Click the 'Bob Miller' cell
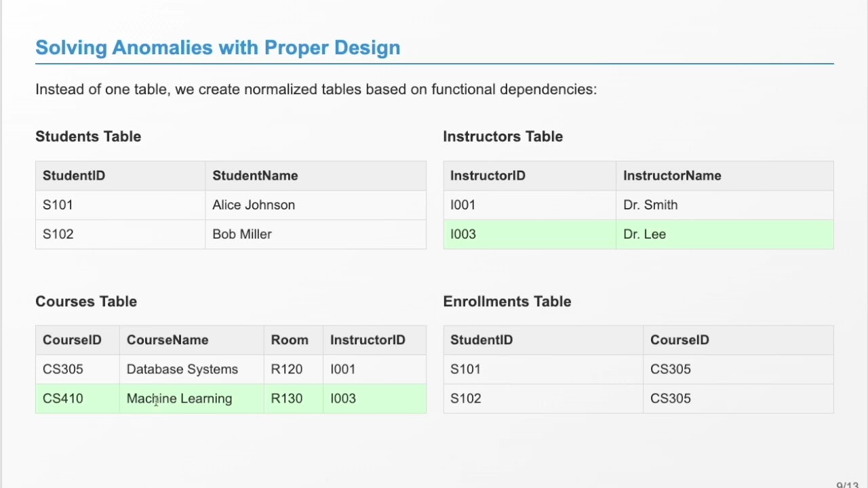Image resolution: width=868 pixels, height=488 pixels. (315, 234)
